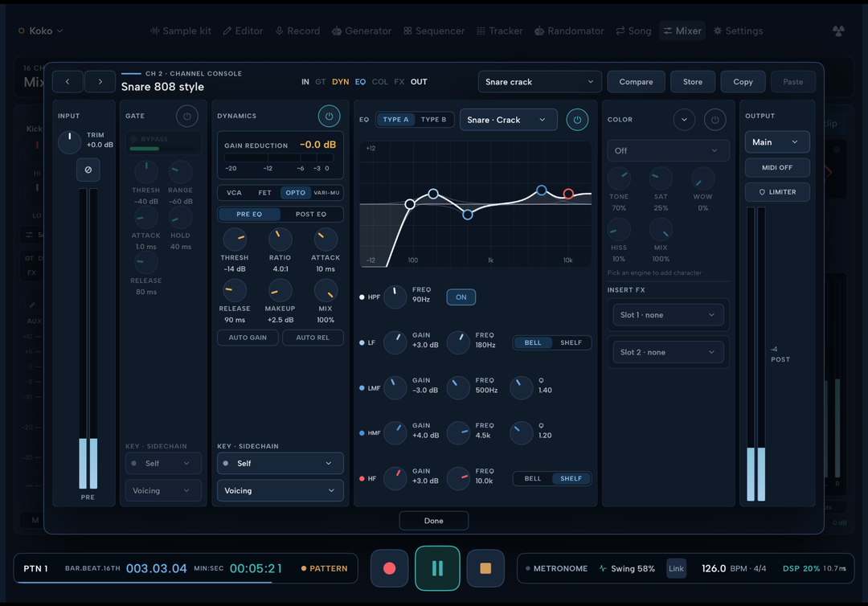Open the Koko project menu
This screenshot has width=868, height=606.
(41, 31)
